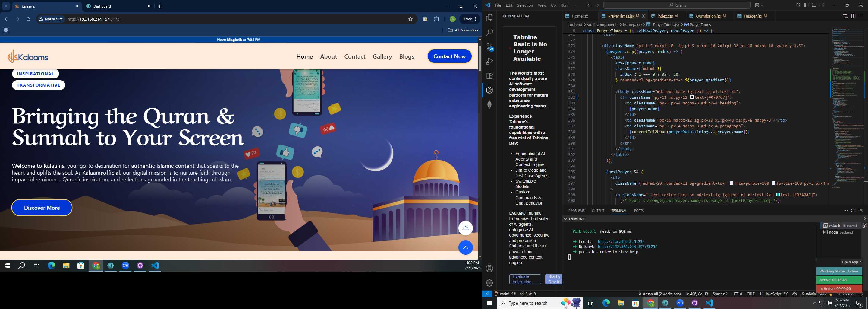Open the localhost:5173 link in terminal

click(x=621, y=241)
